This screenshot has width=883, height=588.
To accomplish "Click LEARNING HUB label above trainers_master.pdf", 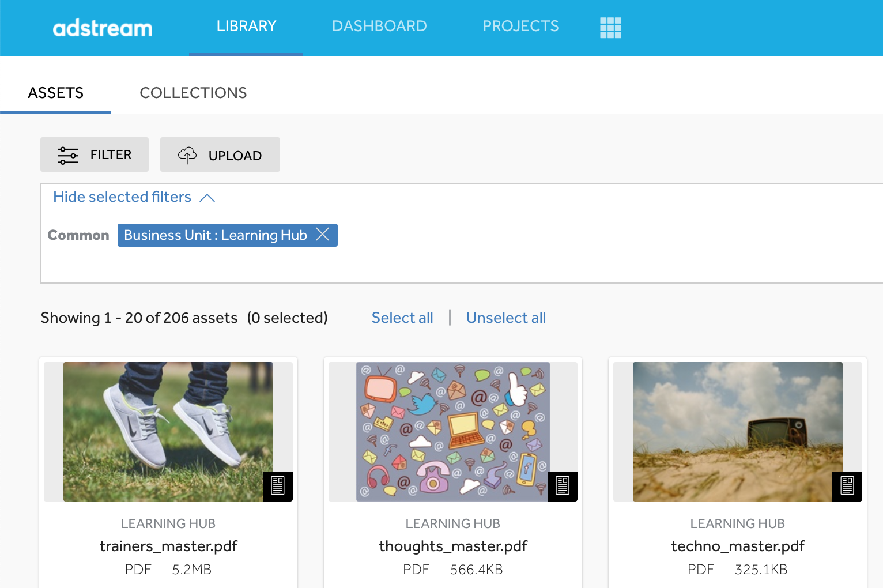I will coord(168,523).
